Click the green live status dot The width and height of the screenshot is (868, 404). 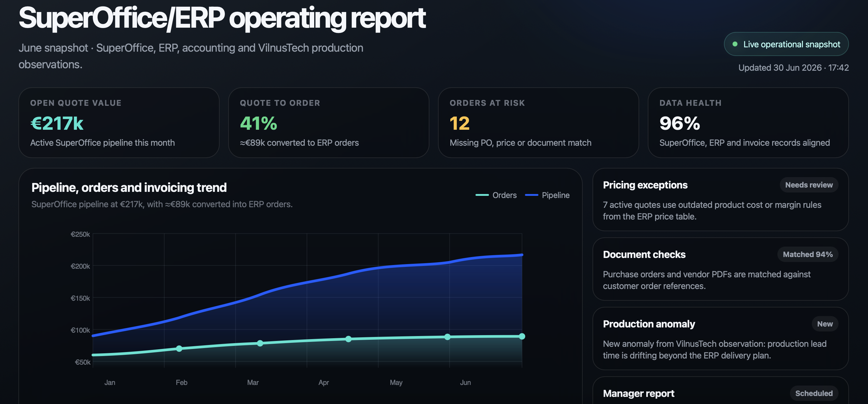pos(735,44)
